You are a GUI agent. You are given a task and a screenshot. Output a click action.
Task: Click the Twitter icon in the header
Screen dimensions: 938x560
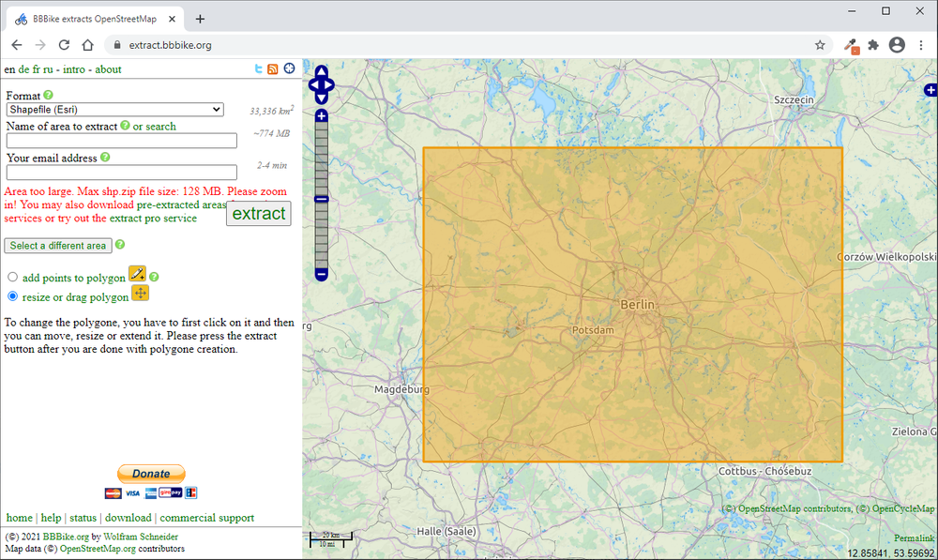[259, 68]
